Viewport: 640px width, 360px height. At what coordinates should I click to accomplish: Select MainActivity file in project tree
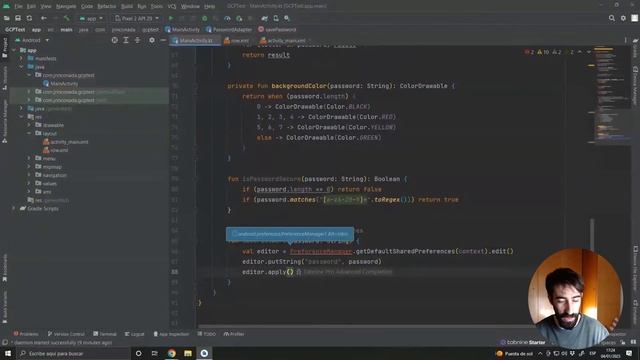point(60,84)
